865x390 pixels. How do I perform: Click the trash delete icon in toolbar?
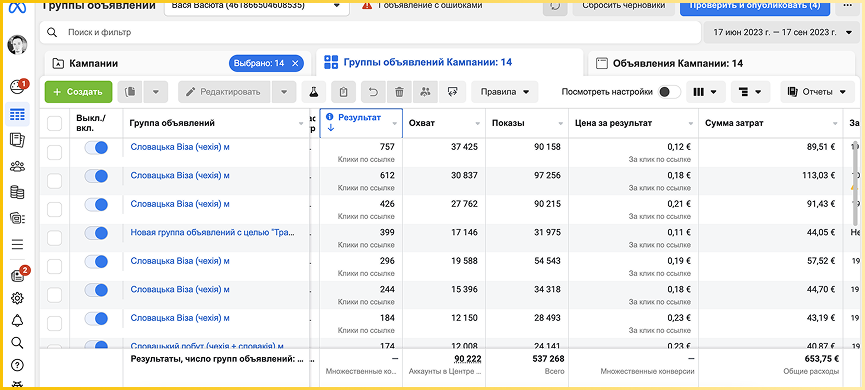click(399, 92)
